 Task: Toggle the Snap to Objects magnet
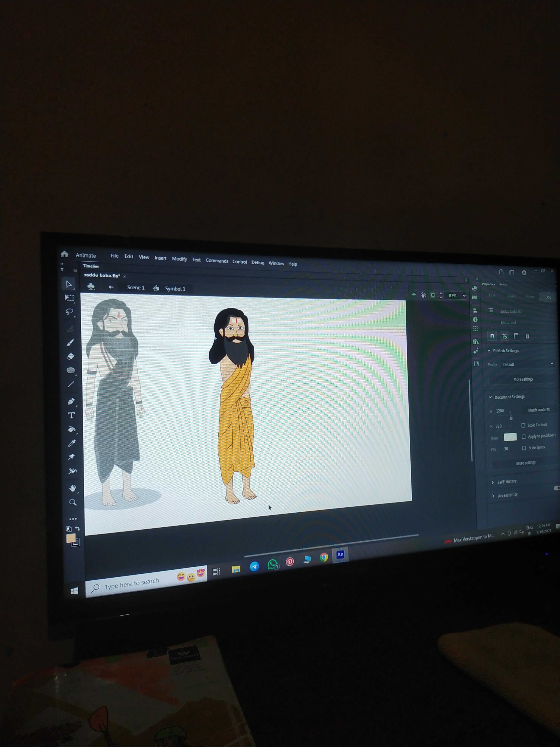click(492, 336)
